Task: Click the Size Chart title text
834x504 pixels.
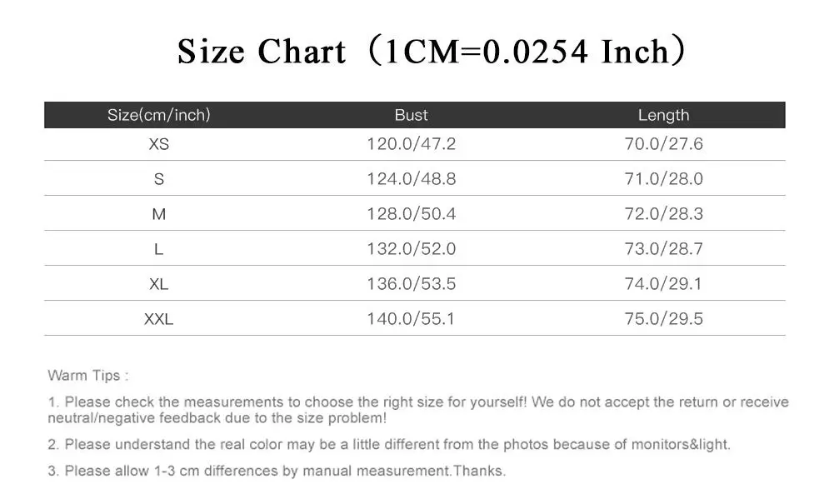Action: (x=432, y=51)
